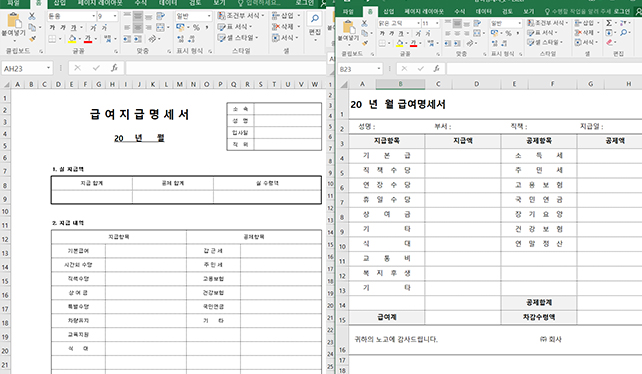This screenshot has width=642, height=374.
Task: Toggle Bold in the left window
Action: coord(52,27)
